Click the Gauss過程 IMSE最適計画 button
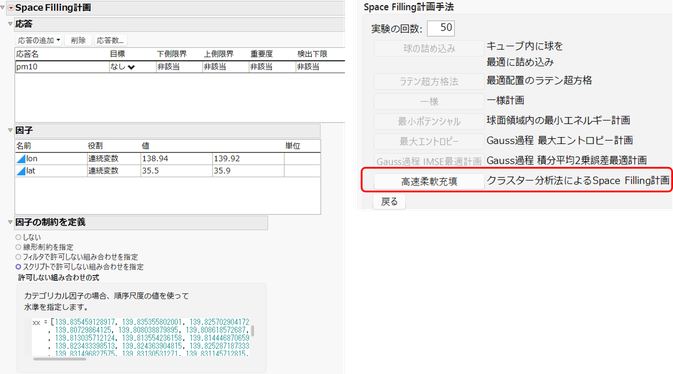 coord(429,161)
